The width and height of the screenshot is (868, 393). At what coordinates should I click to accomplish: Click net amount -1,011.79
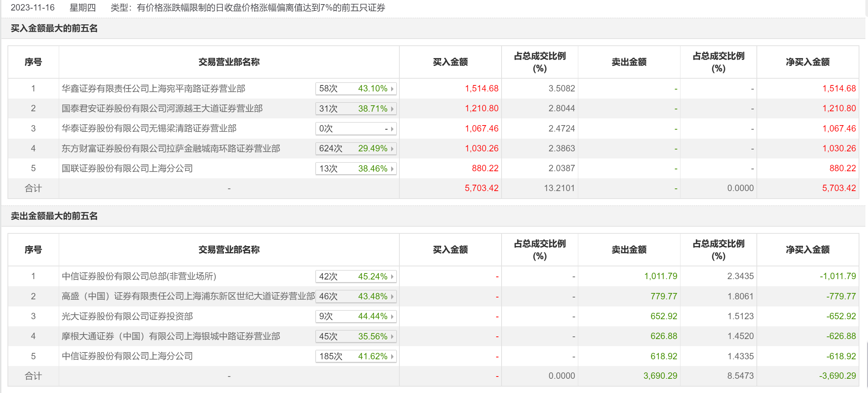pos(838,276)
